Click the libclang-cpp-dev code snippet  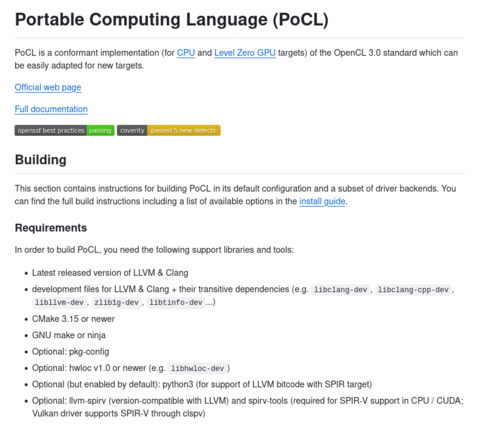click(x=413, y=290)
